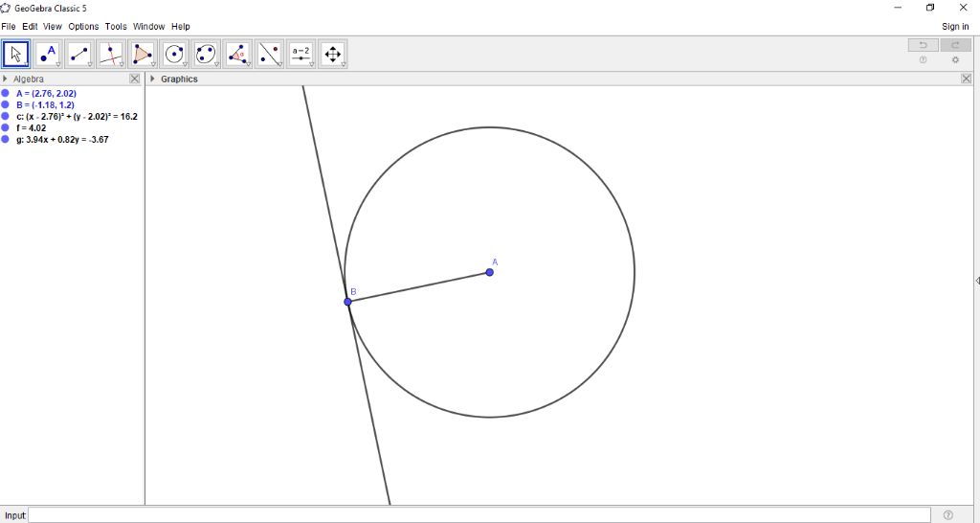Toggle visibility of segment f

[x=5, y=127]
